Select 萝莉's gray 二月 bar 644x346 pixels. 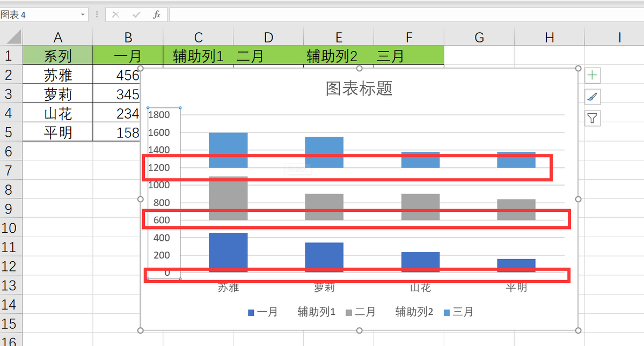point(324,207)
